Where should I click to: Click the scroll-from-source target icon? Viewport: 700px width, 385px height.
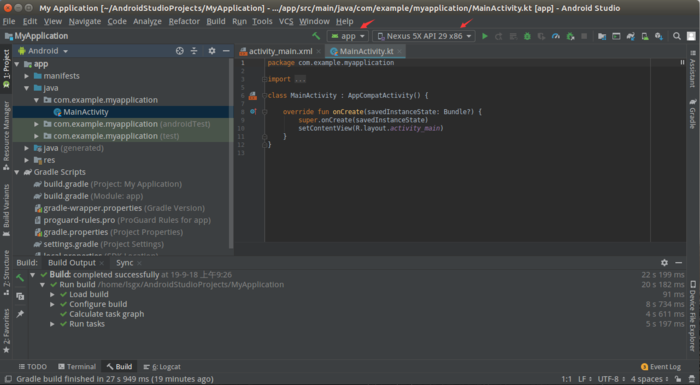tap(180, 51)
